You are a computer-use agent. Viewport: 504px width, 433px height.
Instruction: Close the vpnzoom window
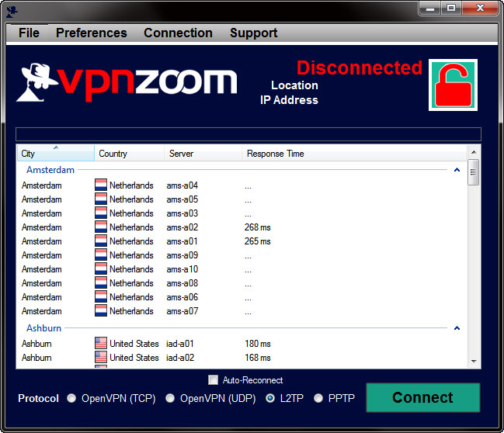pos(480,8)
